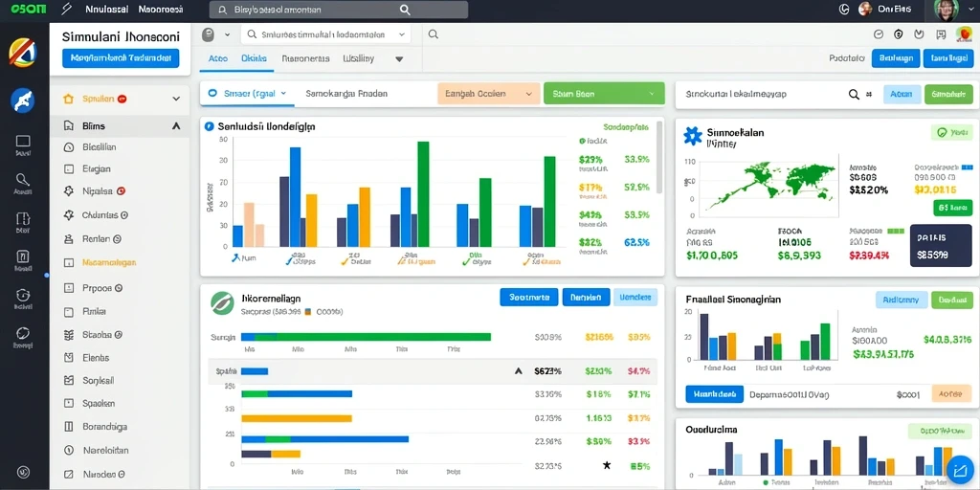980x490 pixels.
Task: Select Nrpalsa in the sidebar list
Action: (x=97, y=191)
